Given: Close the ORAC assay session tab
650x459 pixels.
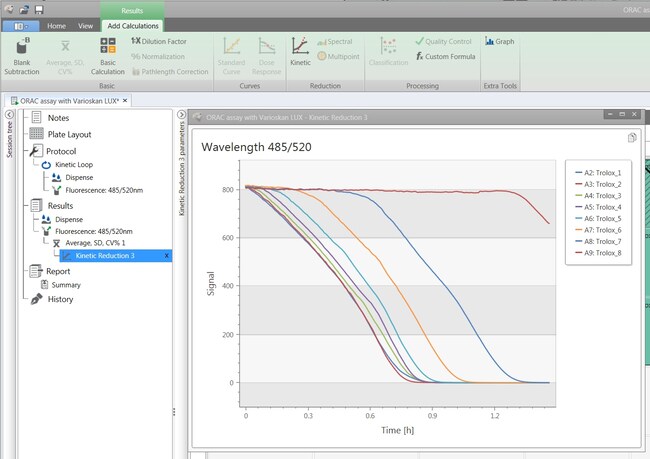Looking at the screenshot, I should (125, 100).
